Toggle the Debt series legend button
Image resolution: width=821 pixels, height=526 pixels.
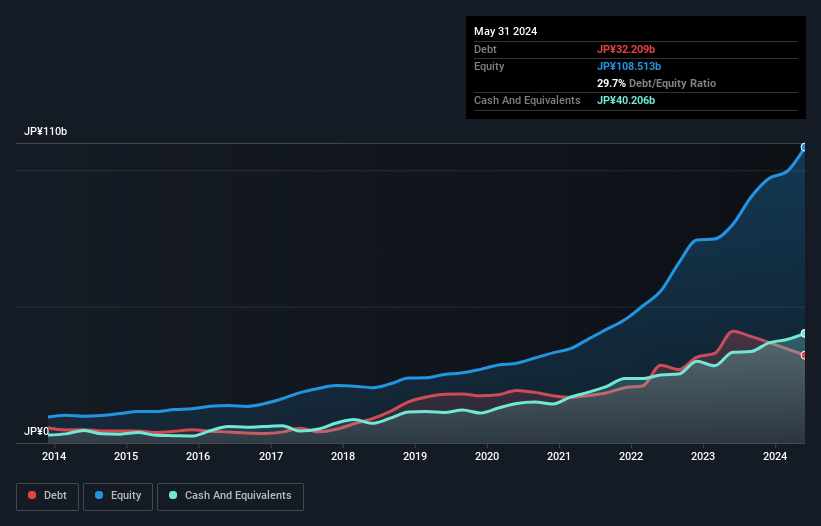(x=48, y=496)
